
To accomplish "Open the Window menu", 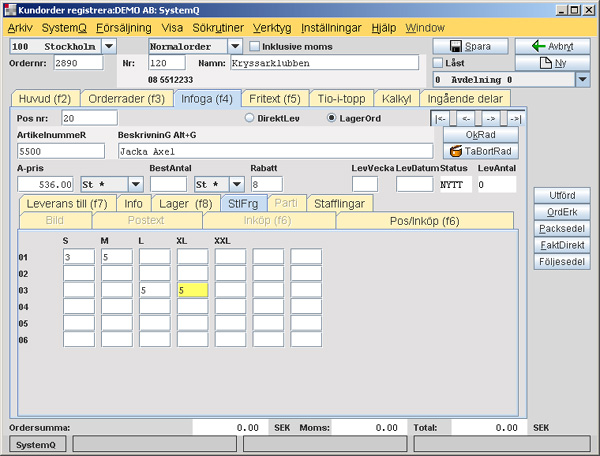I will (x=425, y=28).
